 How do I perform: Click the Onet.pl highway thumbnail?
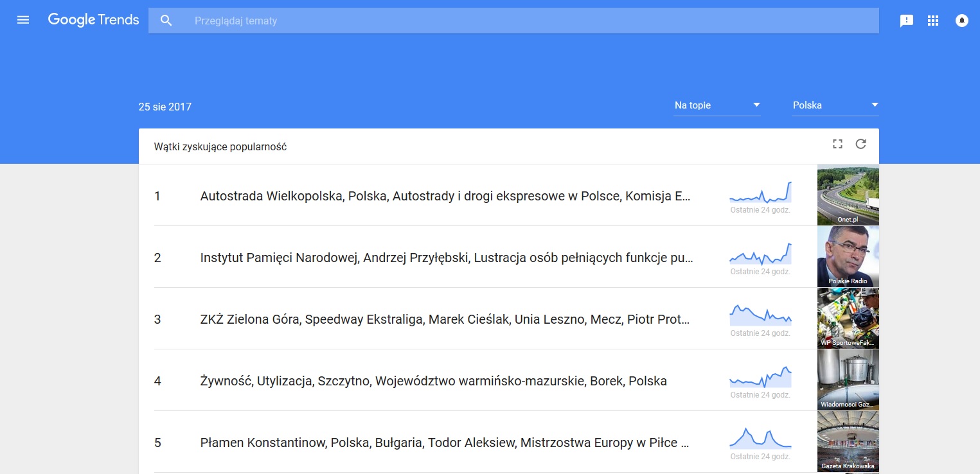pos(848,195)
